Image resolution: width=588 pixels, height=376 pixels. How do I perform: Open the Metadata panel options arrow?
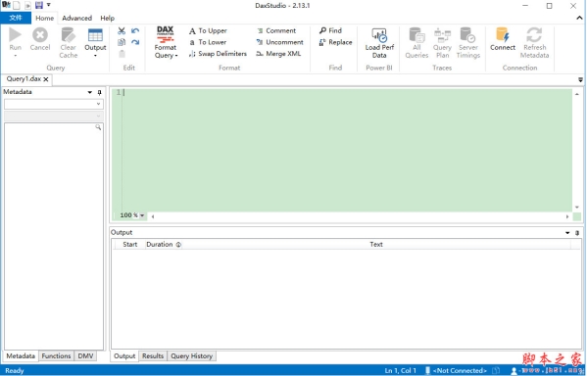point(89,92)
